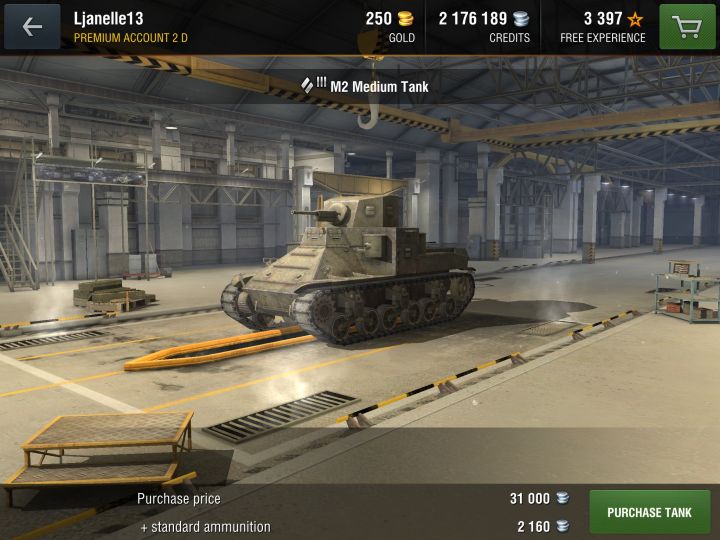Click the Purchase Tank button
The width and height of the screenshot is (720, 540).
[649, 512]
